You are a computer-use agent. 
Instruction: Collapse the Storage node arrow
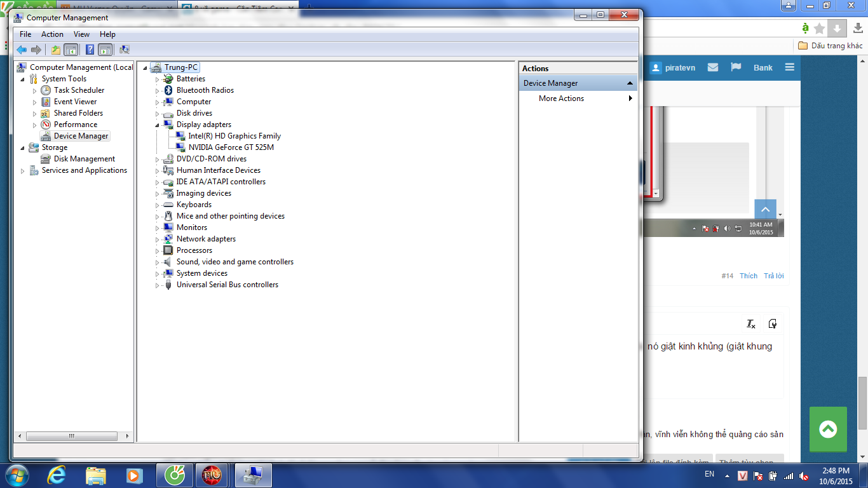point(24,147)
